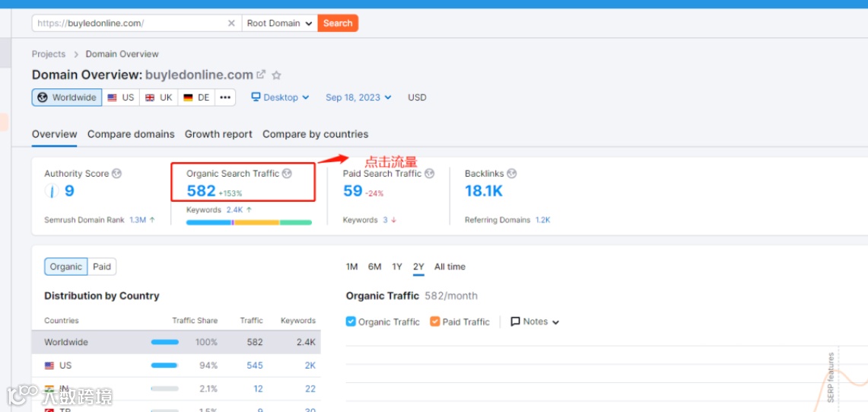Expand the Notes dropdown
This screenshot has width=868, height=412.
535,321
